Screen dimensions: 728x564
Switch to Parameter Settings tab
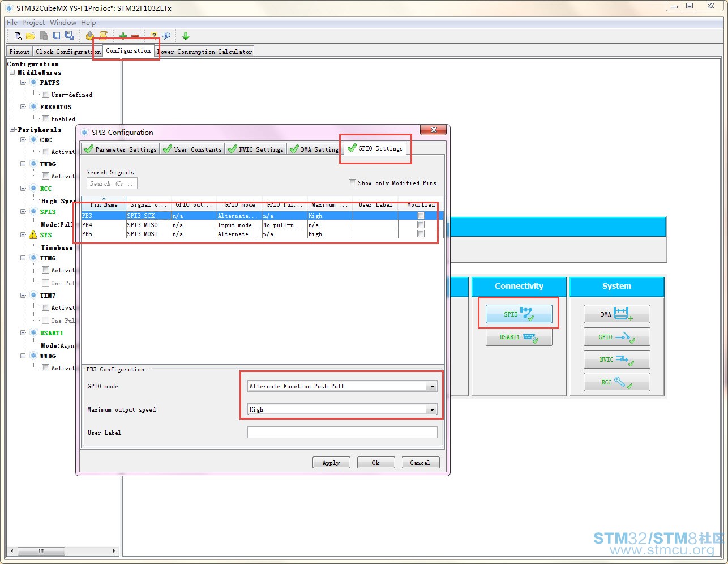(x=121, y=149)
